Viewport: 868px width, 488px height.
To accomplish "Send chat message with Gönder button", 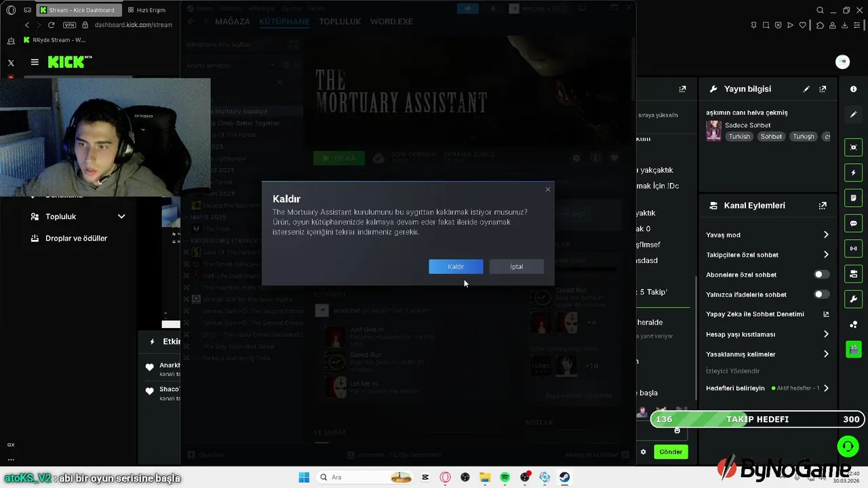I will point(671,451).
